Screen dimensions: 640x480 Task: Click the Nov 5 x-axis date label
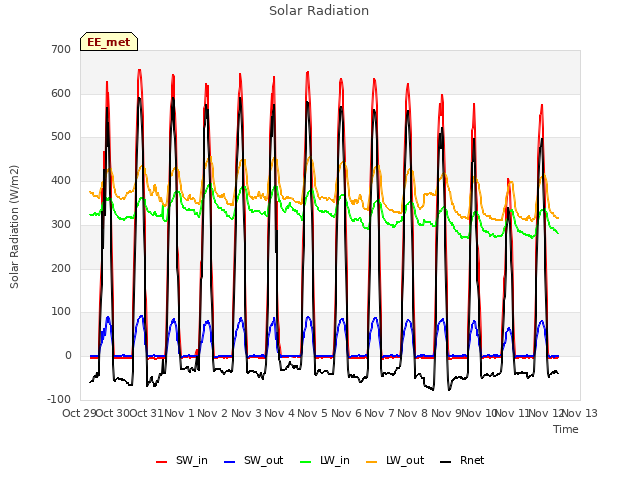click(x=312, y=413)
